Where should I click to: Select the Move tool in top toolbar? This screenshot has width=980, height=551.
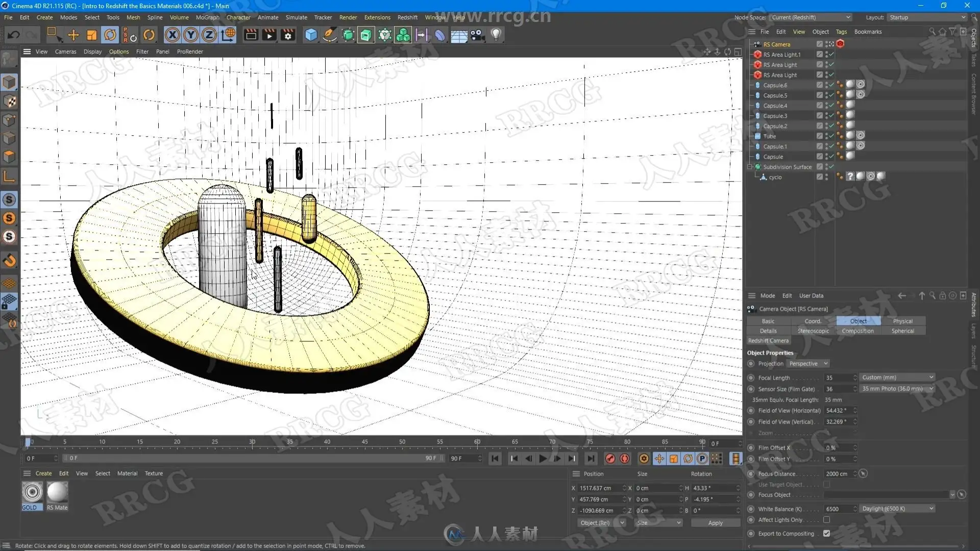(73, 35)
